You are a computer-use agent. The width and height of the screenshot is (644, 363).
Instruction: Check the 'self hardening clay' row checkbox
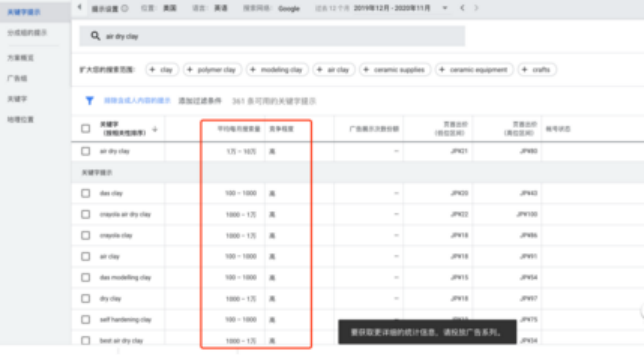[85, 319]
